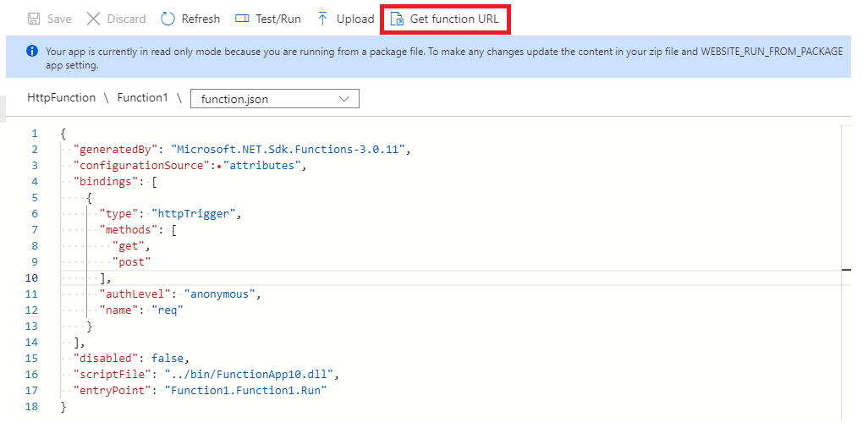
Task: Click the Test/Run panel icon
Action: [x=242, y=19]
